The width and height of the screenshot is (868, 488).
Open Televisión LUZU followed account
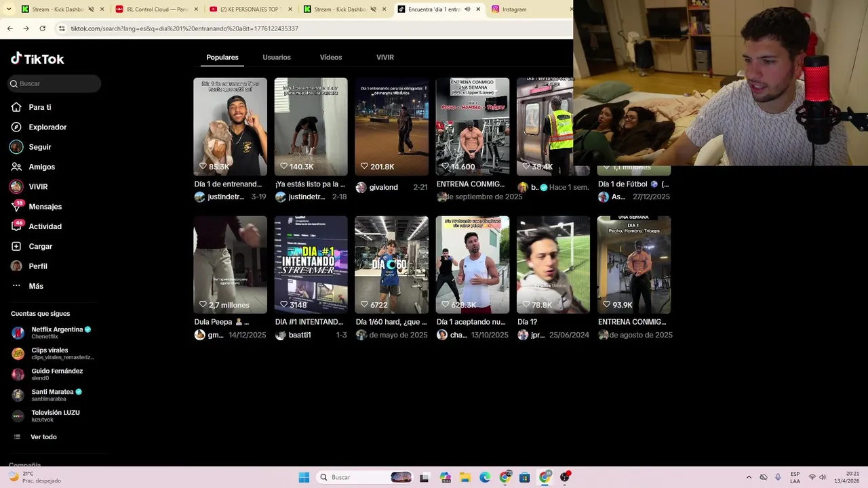pos(46,415)
